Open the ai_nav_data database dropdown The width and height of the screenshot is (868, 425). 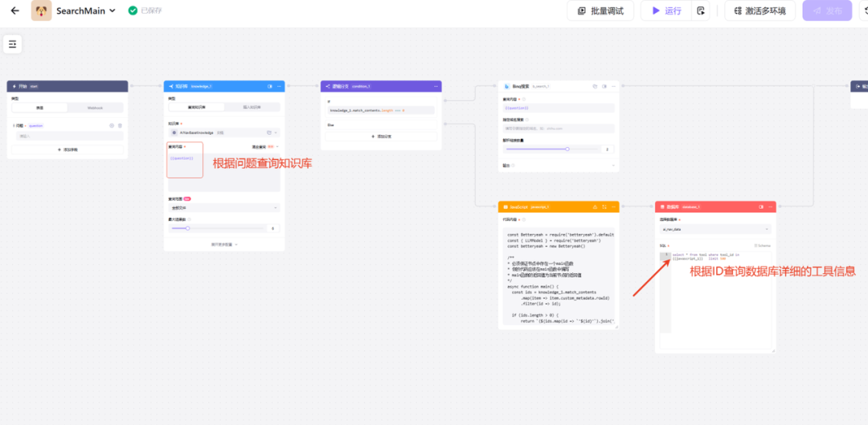tap(715, 229)
